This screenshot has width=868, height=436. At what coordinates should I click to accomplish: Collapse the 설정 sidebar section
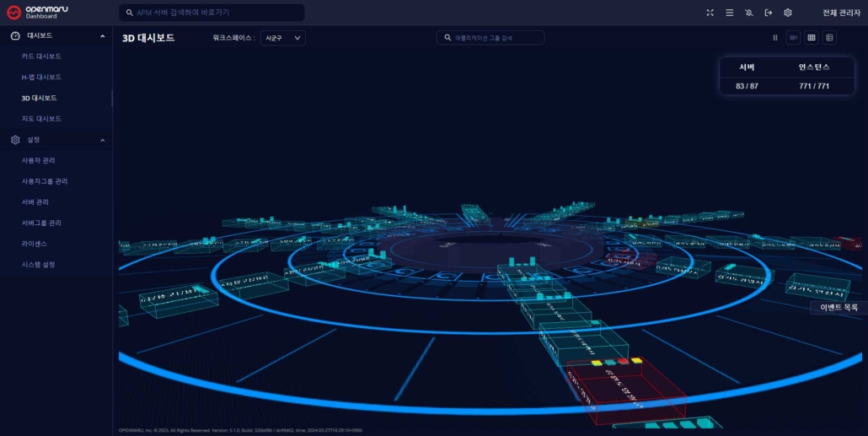pos(102,140)
